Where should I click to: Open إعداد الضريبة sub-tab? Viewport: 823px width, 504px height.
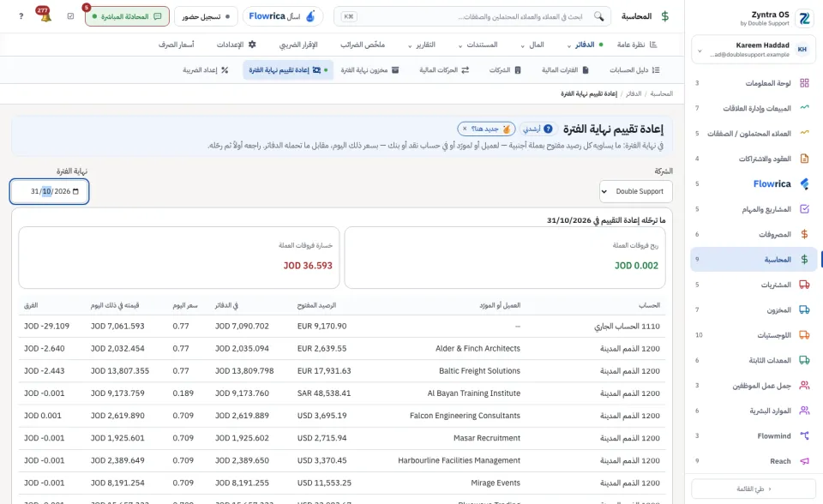coord(205,69)
